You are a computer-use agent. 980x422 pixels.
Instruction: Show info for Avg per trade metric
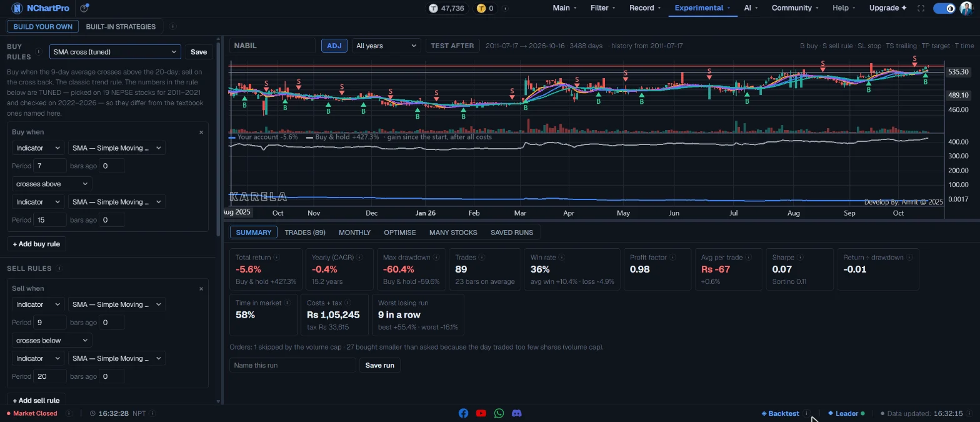[749, 257]
